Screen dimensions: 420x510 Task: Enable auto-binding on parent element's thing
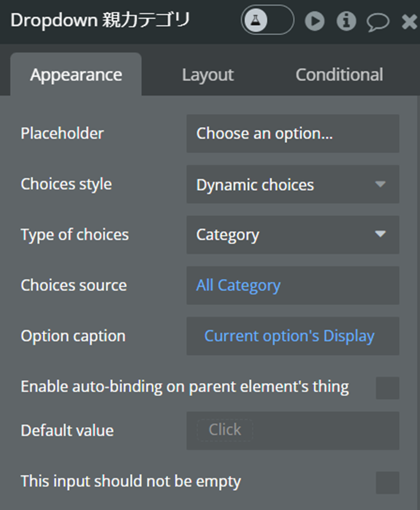(388, 388)
